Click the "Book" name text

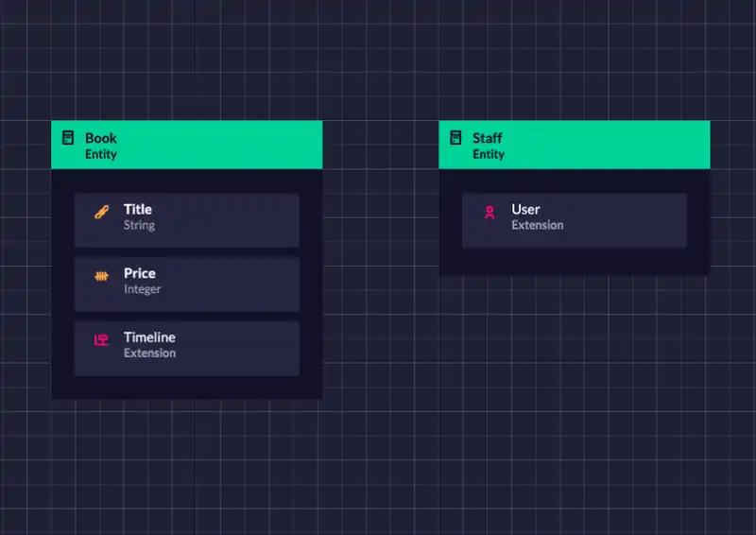pos(101,138)
